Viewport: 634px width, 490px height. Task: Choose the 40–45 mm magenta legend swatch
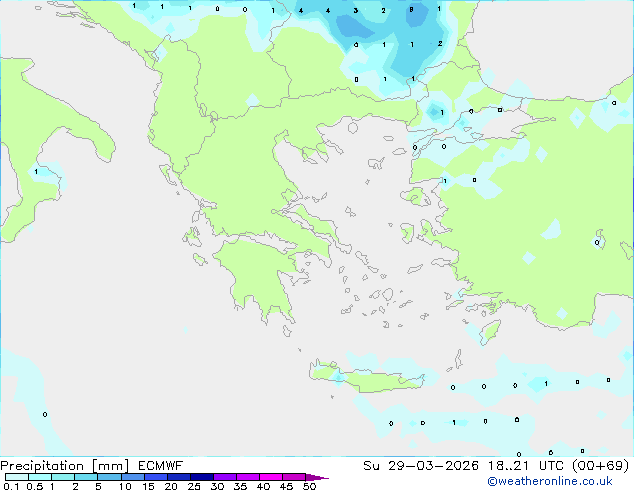(x=271, y=477)
